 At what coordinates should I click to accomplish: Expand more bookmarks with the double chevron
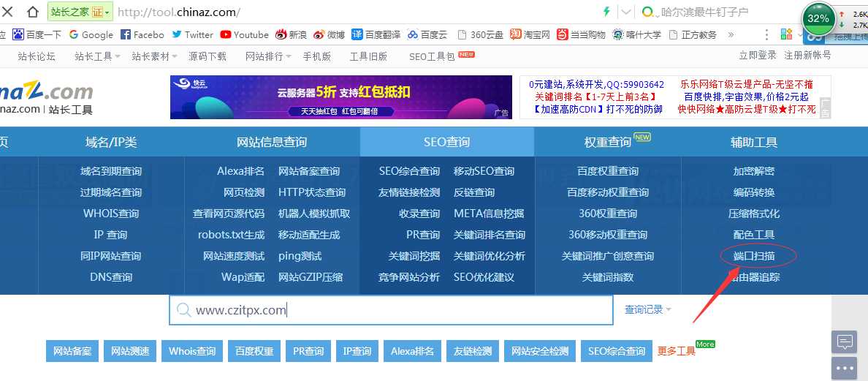click(731, 34)
